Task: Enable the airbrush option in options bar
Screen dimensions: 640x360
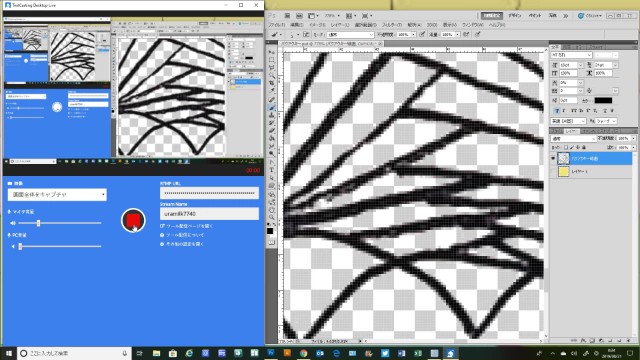Action: 466,35
